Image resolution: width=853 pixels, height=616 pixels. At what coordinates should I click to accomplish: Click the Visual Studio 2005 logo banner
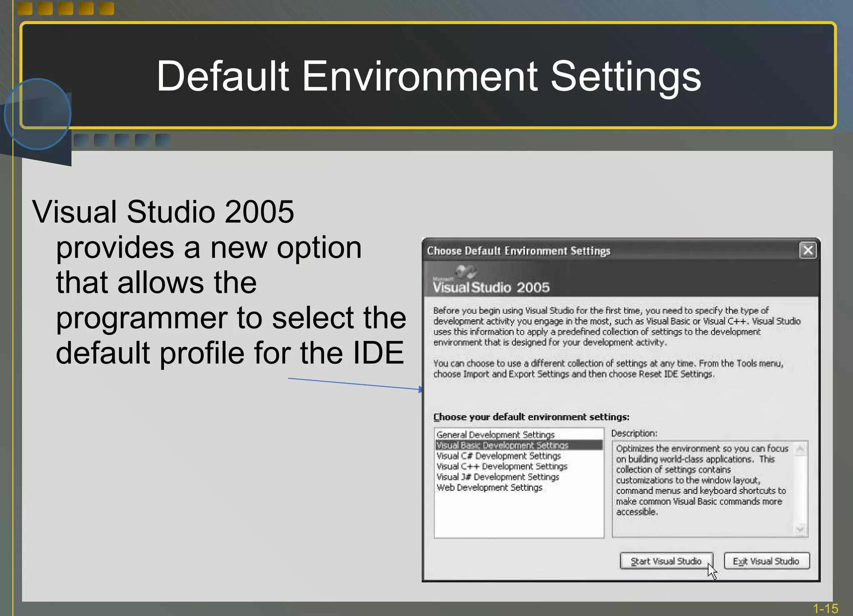coord(621,279)
